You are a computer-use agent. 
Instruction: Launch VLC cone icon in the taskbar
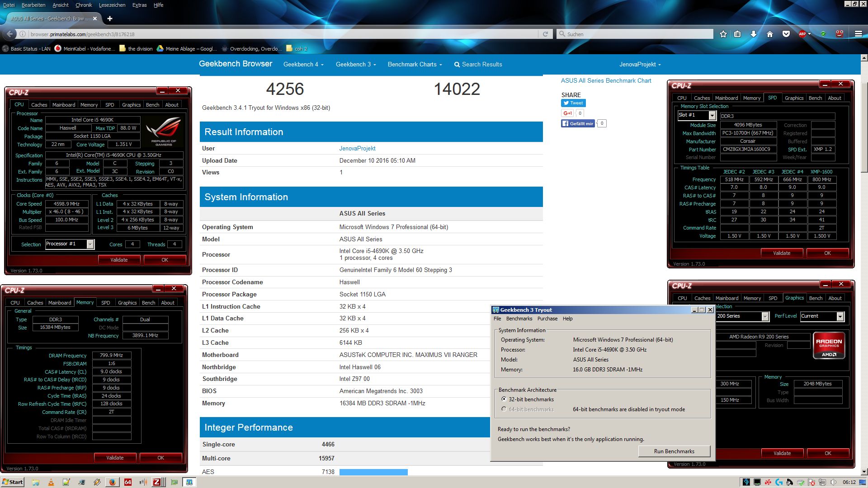point(51,482)
